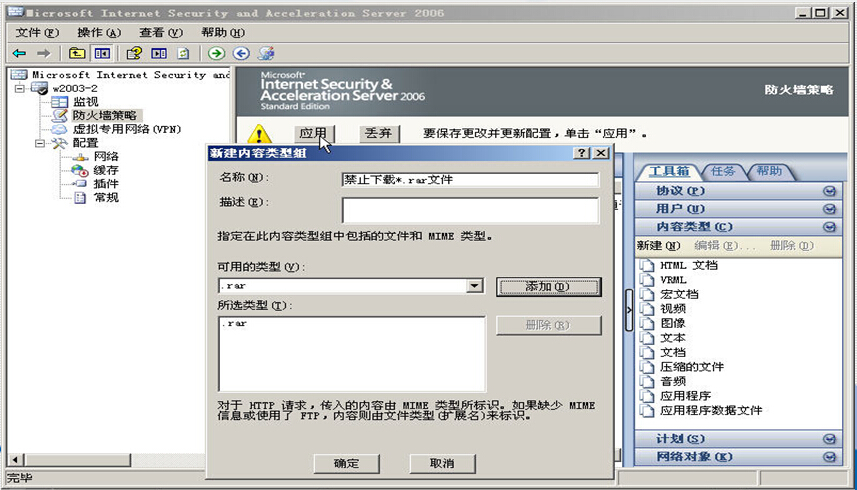Open the 操作 menu
Image resolution: width=857 pixels, height=490 pixels.
coord(98,32)
